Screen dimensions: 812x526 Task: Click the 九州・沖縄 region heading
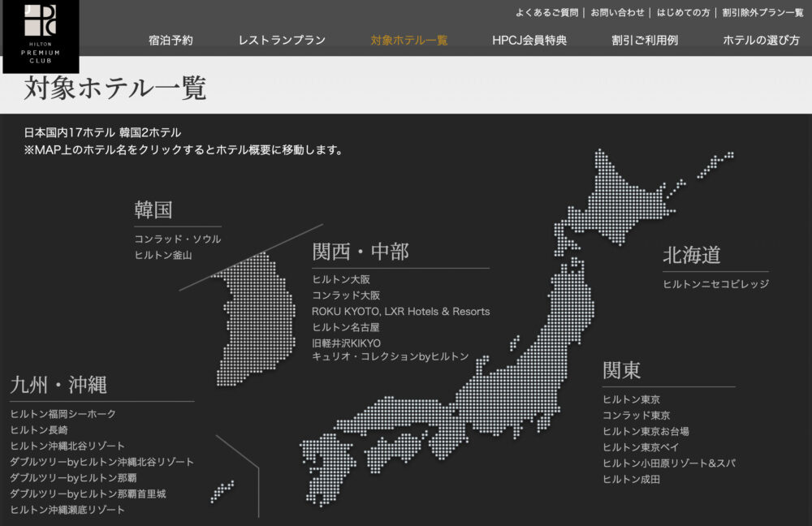(58, 386)
